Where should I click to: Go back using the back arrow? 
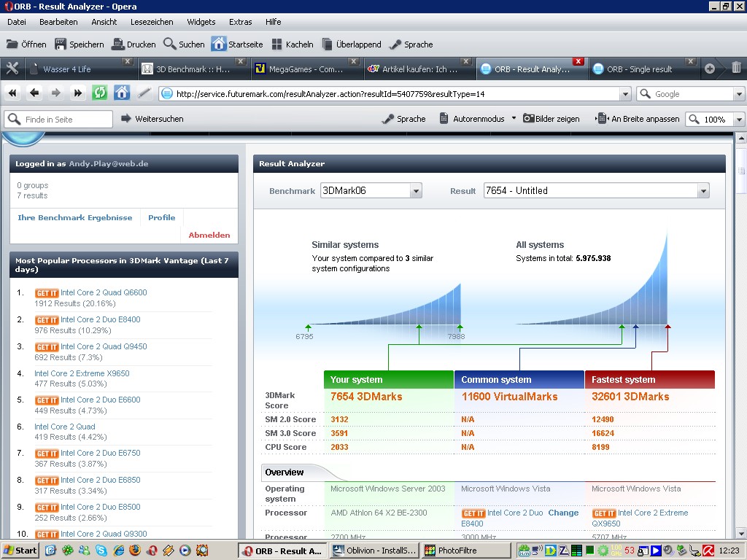tap(34, 93)
